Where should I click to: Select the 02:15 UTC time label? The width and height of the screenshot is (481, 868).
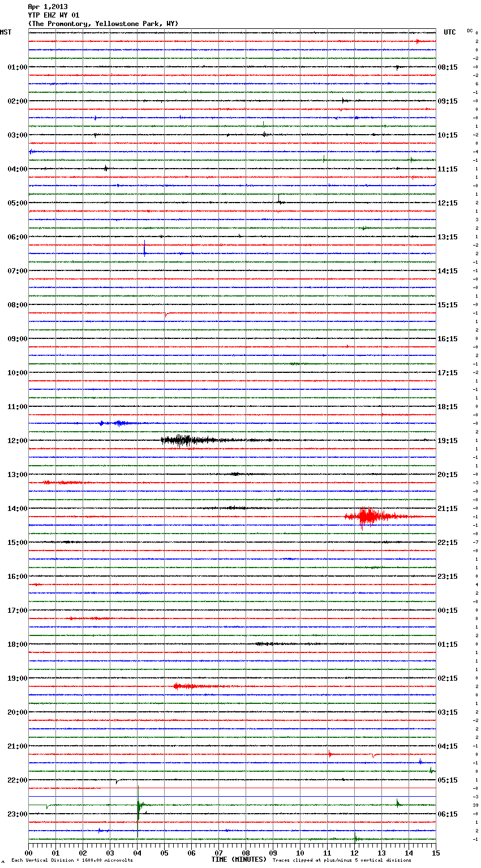pyautogui.click(x=448, y=678)
